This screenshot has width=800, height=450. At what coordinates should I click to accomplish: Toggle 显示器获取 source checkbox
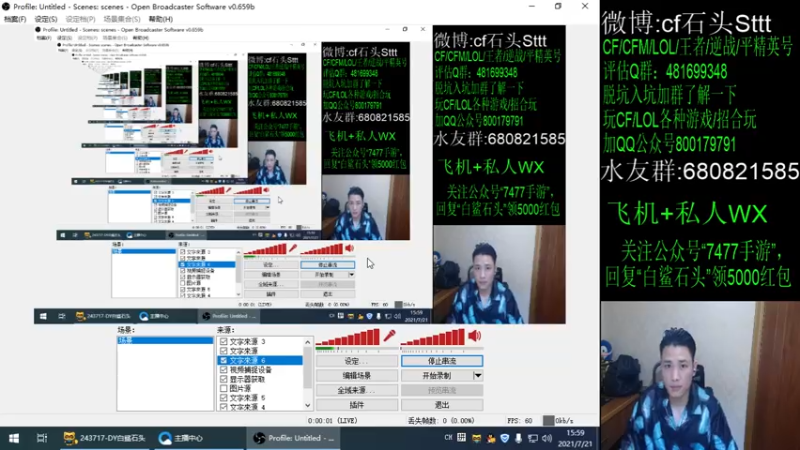223,379
